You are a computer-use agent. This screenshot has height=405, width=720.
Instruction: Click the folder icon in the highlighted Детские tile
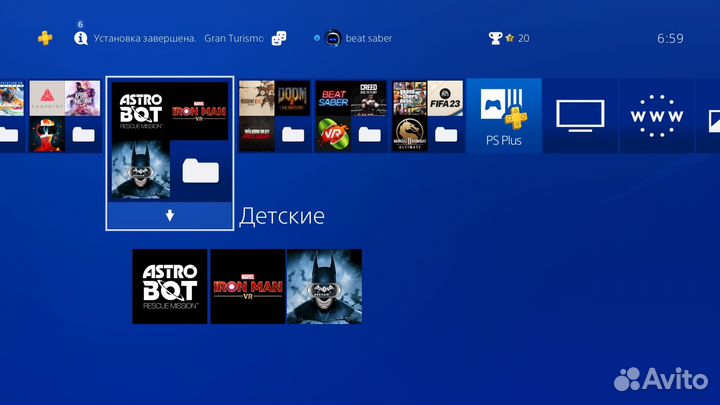coord(201,171)
